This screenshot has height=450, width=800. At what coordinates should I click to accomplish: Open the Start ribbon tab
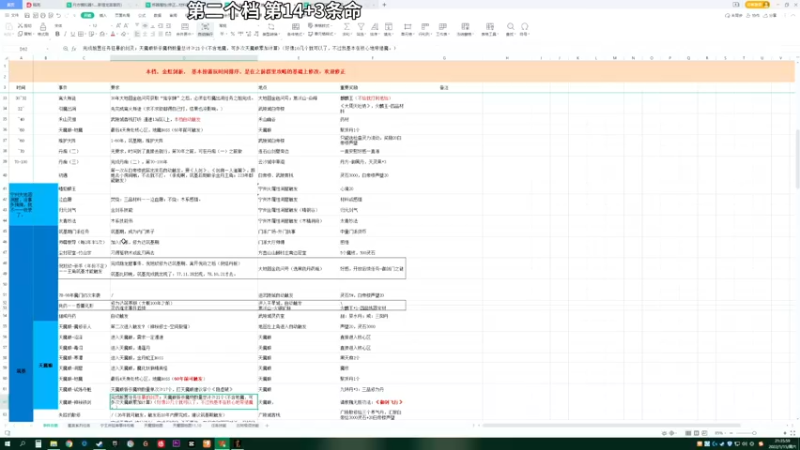point(87,16)
